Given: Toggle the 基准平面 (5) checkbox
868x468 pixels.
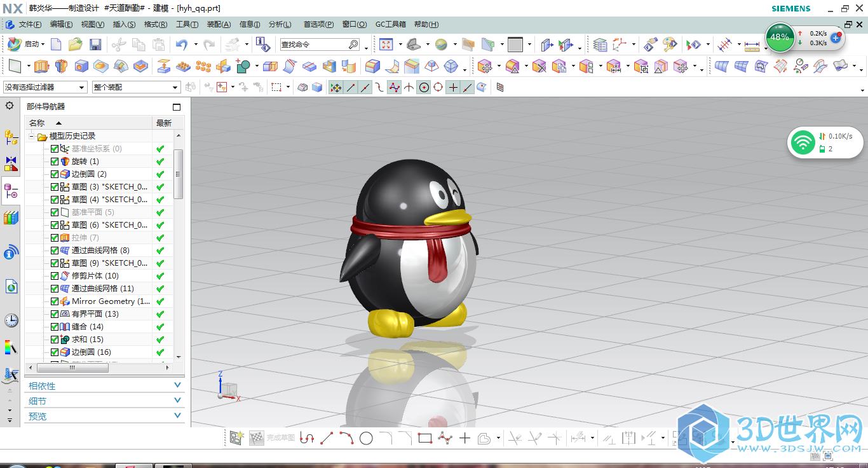Looking at the screenshot, I should [x=55, y=212].
